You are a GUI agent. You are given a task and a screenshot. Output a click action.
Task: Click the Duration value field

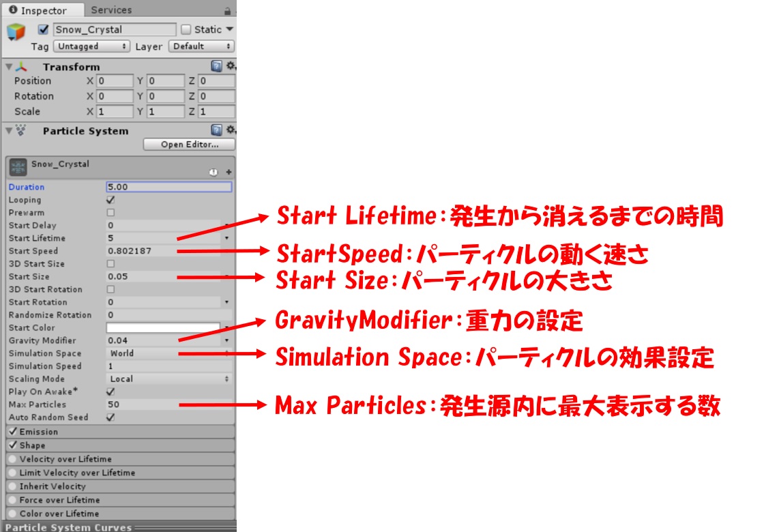click(x=168, y=187)
